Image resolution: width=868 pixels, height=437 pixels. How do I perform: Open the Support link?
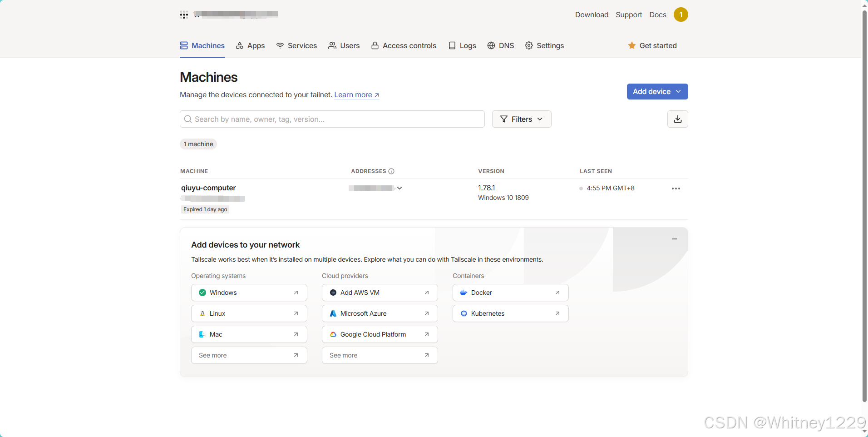coord(629,15)
